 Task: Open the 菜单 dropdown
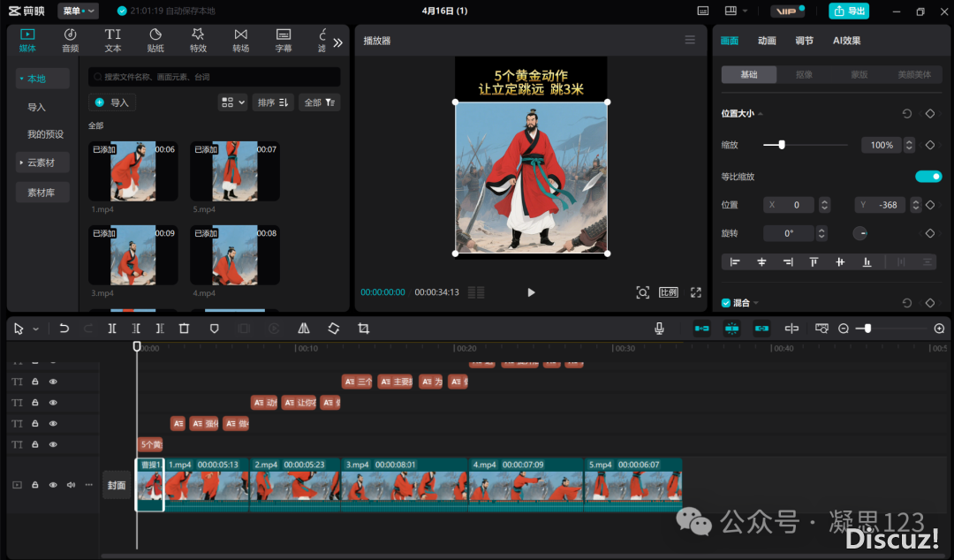[x=79, y=11]
